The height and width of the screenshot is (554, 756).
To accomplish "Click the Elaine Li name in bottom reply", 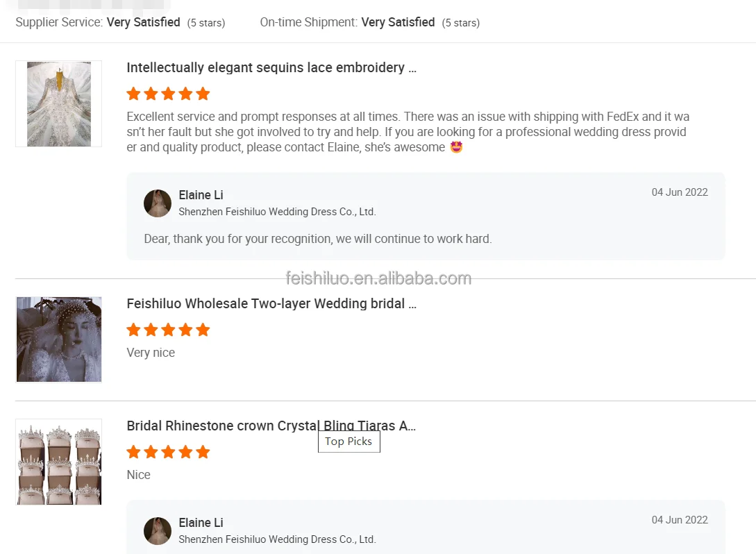I will point(201,523).
